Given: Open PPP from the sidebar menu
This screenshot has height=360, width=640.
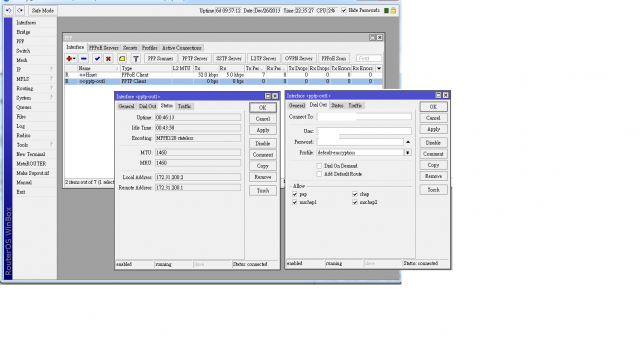Looking at the screenshot, I should point(20,42).
